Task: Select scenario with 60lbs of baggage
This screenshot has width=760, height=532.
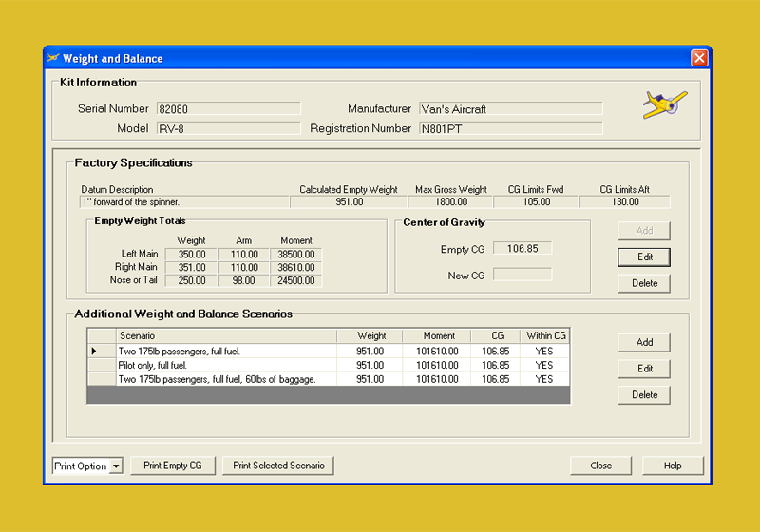Action: tap(226, 379)
